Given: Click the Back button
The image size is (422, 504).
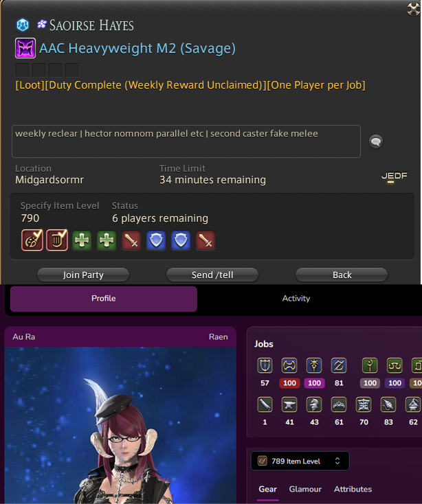Looking at the screenshot, I should 342,275.
